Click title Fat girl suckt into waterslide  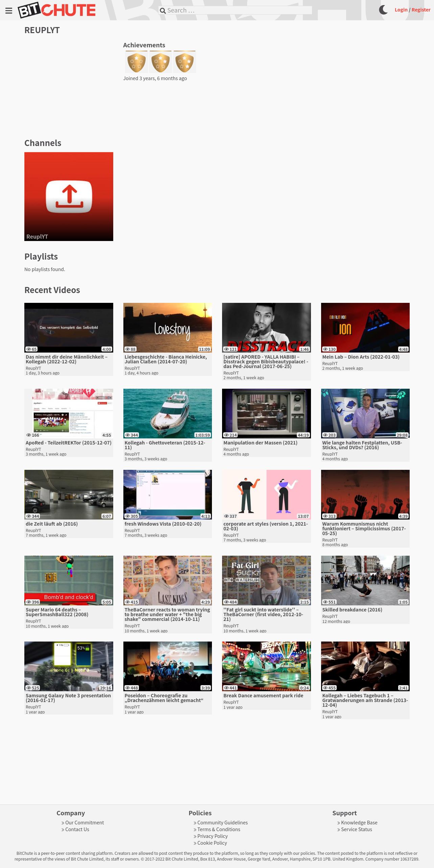(x=263, y=614)
